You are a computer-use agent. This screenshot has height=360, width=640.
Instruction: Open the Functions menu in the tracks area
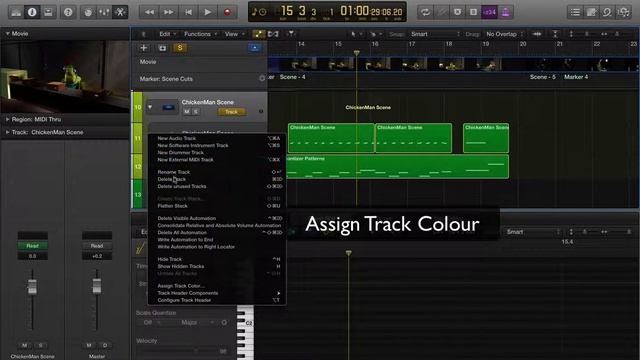point(200,34)
